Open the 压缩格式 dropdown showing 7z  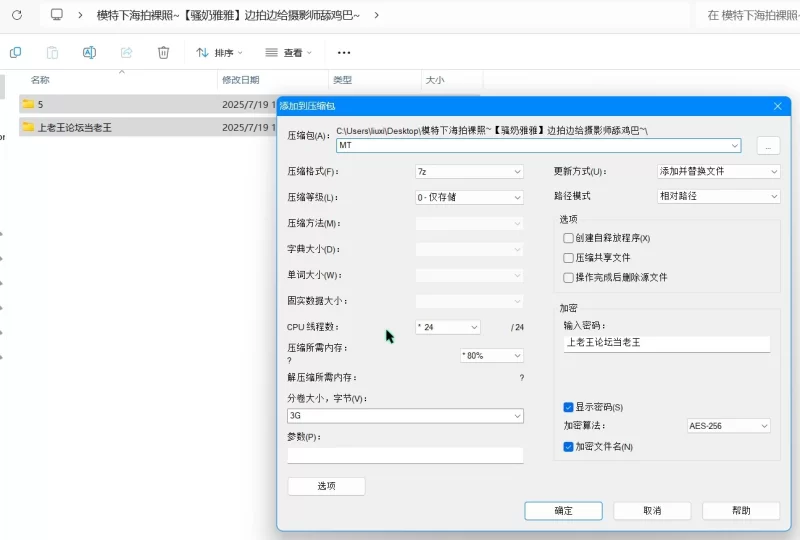pos(469,171)
